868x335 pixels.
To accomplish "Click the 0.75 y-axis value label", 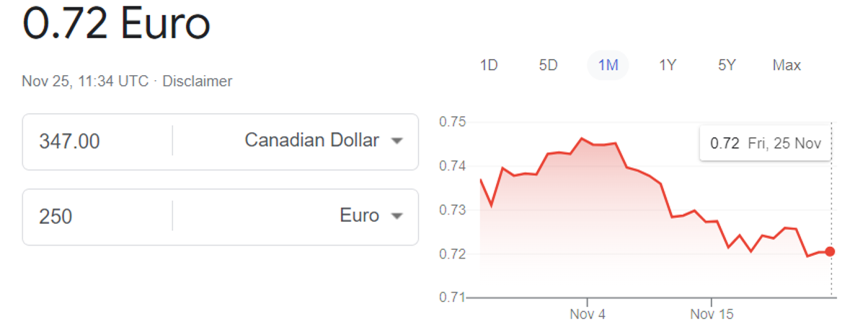I will point(453,123).
